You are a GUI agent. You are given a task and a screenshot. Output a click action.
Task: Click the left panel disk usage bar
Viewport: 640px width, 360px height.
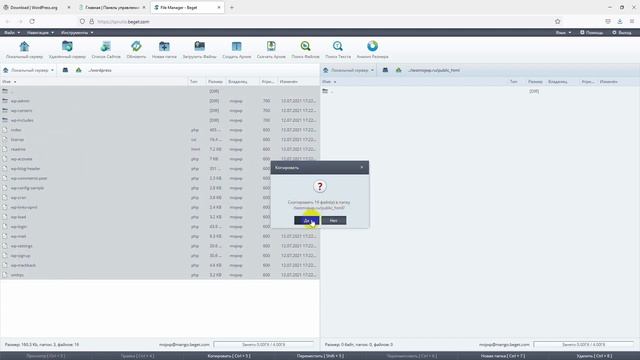pos(264,344)
